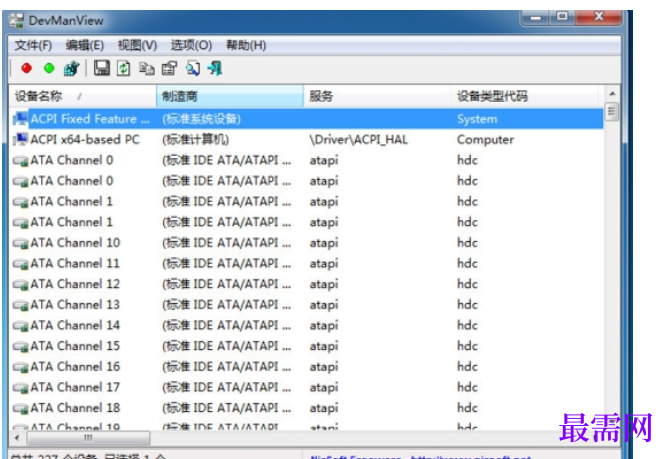This screenshot has width=671, height=459.
Task: Select the ATA Channel 18 name text
Action: (x=75, y=408)
